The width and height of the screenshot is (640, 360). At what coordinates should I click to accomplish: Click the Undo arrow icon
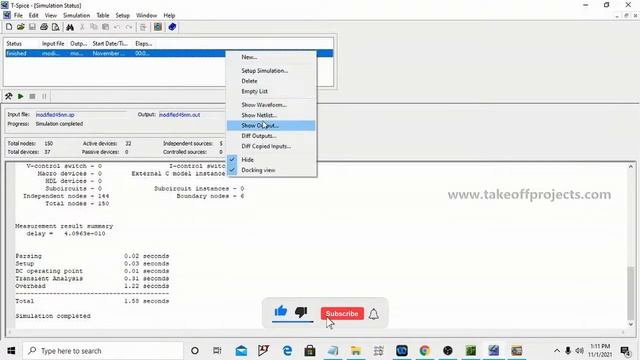pyautogui.click(x=117, y=27)
